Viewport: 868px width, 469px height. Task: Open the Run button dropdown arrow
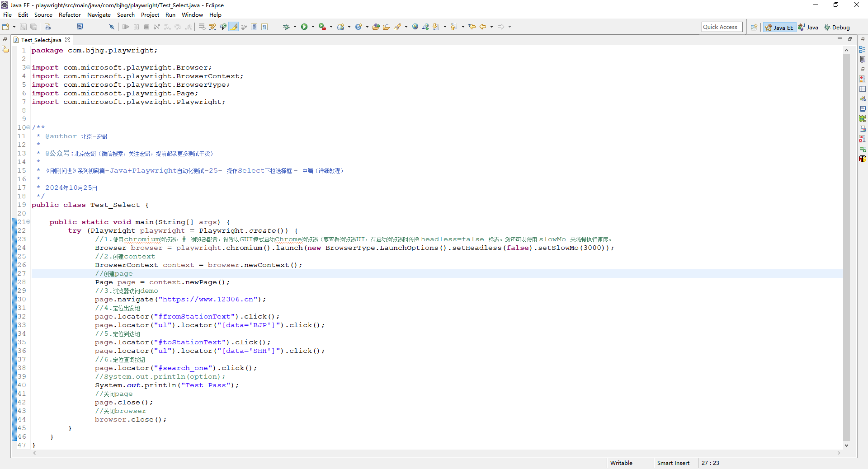coord(313,27)
